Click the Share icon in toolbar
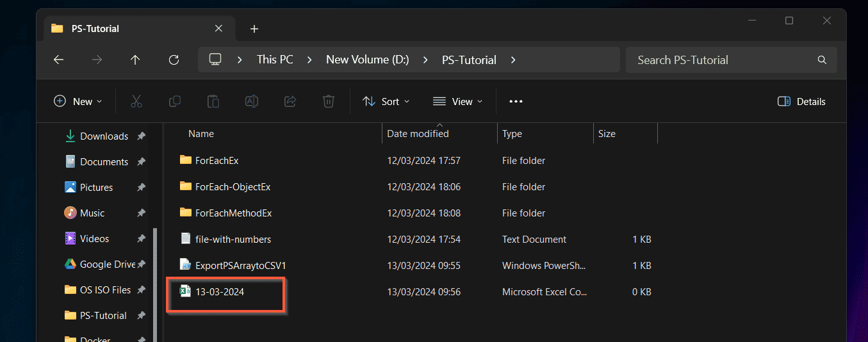 click(x=290, y=101)
